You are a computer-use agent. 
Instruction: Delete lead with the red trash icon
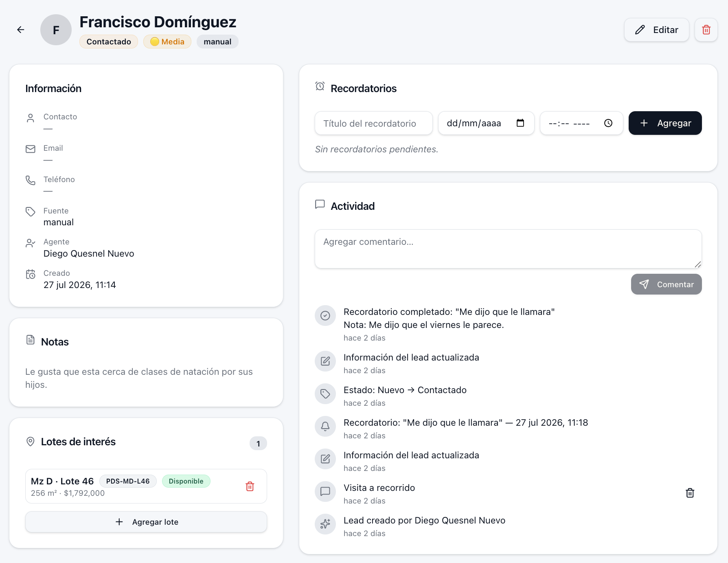[706, 30]
